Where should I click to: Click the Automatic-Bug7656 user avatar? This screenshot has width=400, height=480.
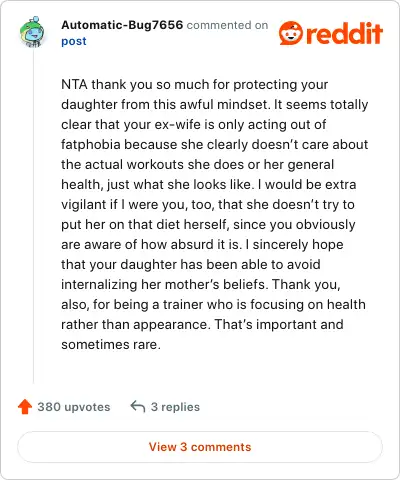[x=32, y=32]
